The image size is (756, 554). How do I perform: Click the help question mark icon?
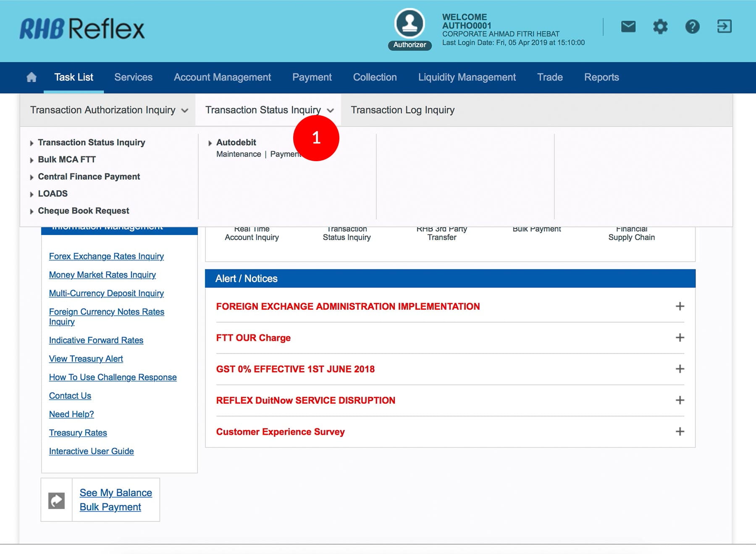pyautogui.click(x=692, y=27)
